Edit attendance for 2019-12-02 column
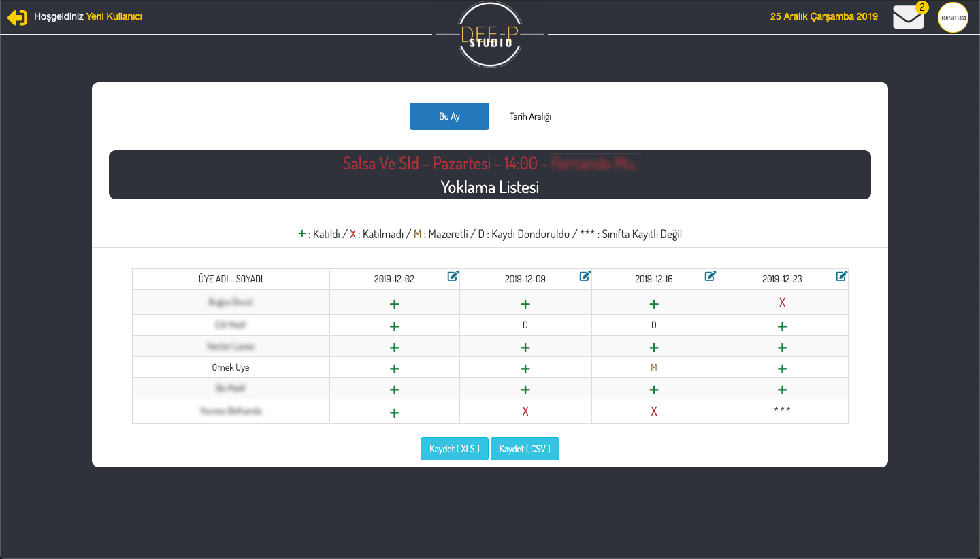980x559 pixels. tap(453, 276)
